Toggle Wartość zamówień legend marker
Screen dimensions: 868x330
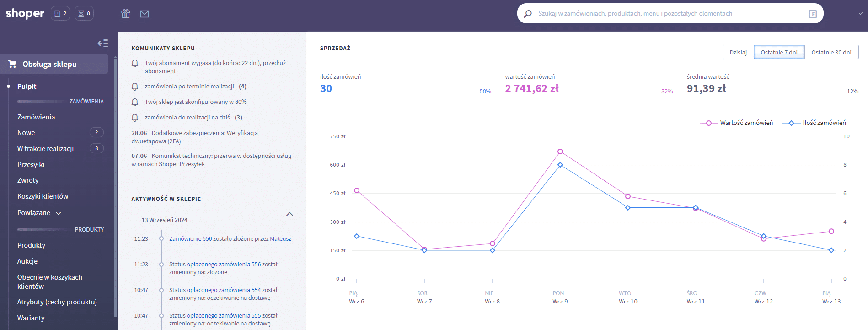tap(708, 123)
